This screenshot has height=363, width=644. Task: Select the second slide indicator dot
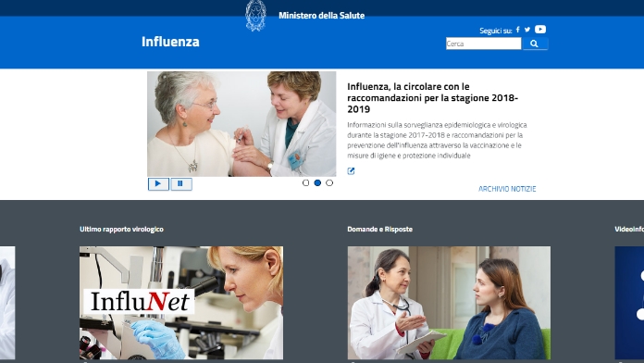point(317,183)
